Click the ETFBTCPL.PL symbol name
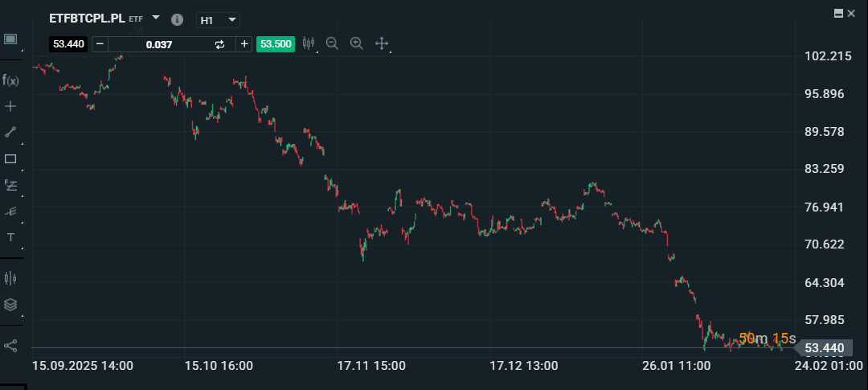Image resolution: width=868 pixels, height=390 pixels. (x=87, y=18)
